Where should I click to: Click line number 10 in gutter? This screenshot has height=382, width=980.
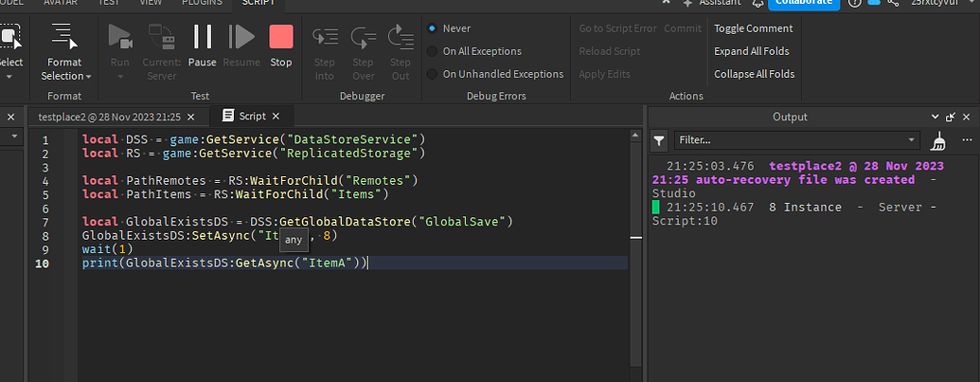coord(42,264)
